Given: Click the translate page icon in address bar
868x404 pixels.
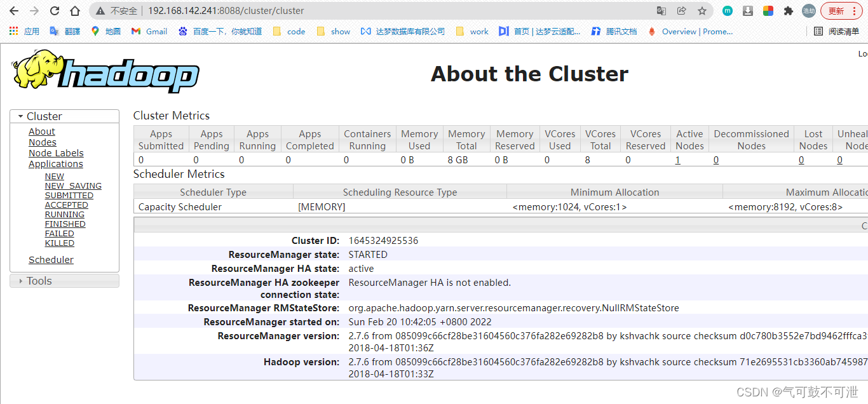Looking at the screenshot, I should tap(661, 11).
